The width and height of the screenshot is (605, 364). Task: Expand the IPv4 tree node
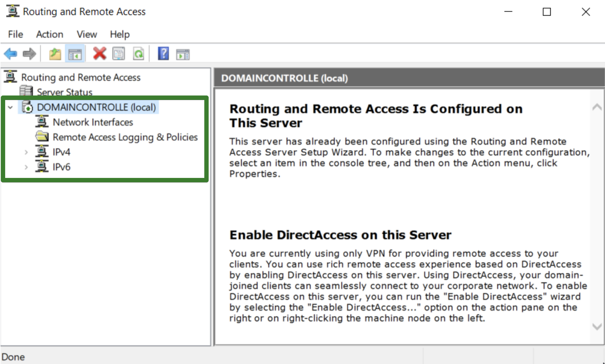(26, 152)
